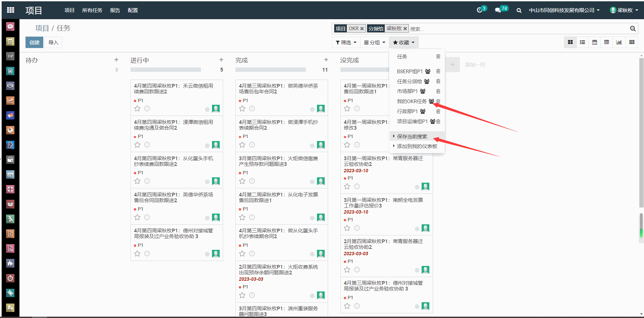Viewport: 644px width, 318px height.
Task: Star the 禾云微信租用续费回款跟进2 task
Action: click(x=137, y=108)
